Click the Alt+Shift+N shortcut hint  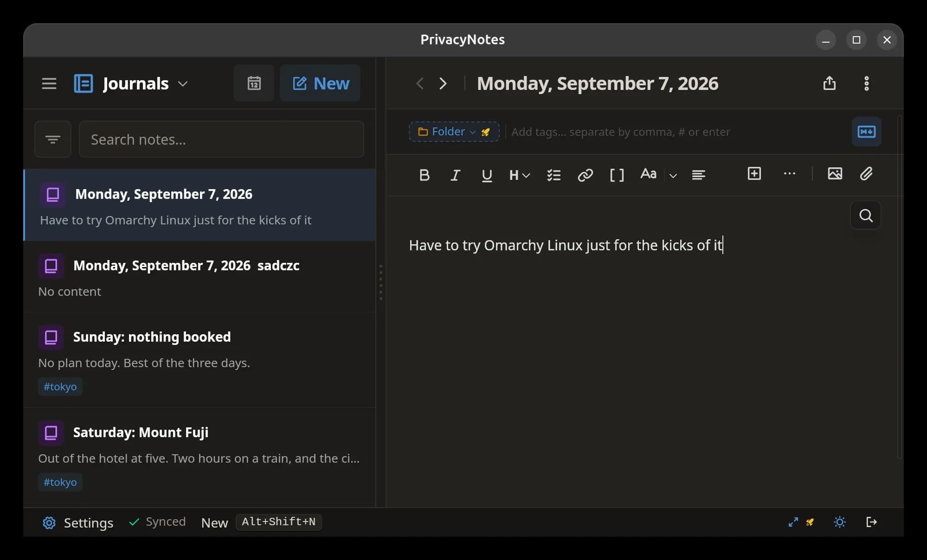click(279, 522)
